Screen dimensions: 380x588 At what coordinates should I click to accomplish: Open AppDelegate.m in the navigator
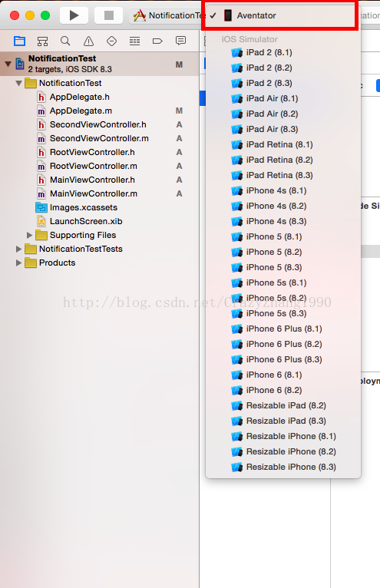pyautogui.click(x=81, y=111)
